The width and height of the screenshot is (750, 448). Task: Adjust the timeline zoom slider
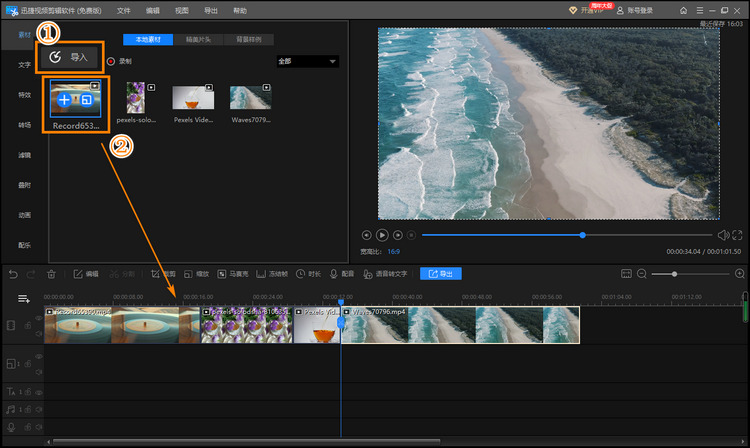(x=690, y=274)
